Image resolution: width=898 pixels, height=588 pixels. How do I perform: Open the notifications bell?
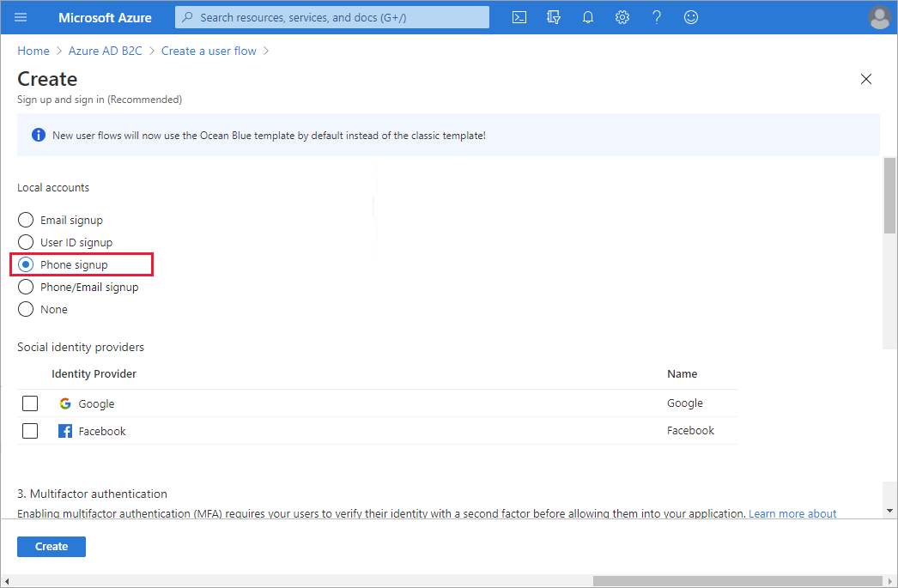pos(588,17)
